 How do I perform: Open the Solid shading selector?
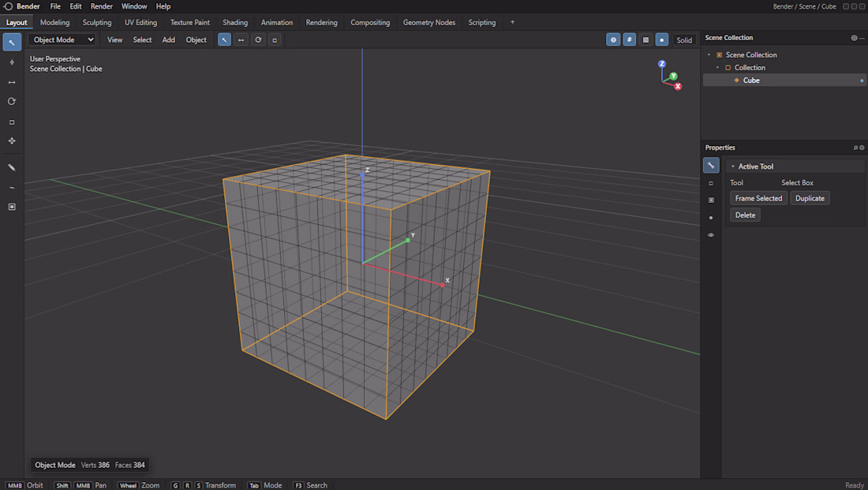point(684,40)
